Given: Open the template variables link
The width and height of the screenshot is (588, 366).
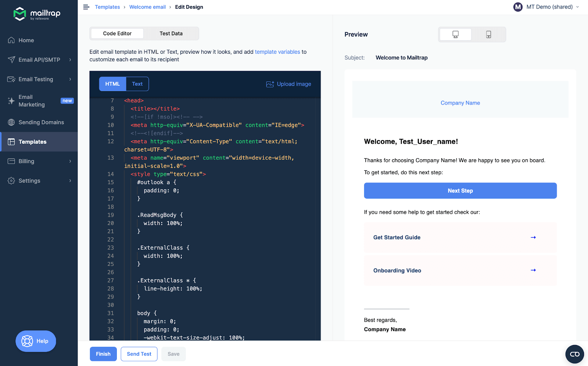Looking at the screenshot, I should [x=277, y=52].
